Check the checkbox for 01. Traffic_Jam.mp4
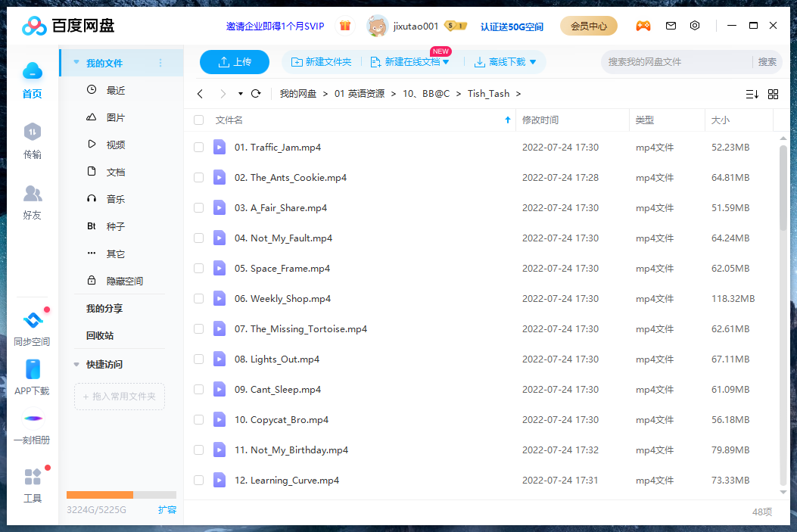797x532 pixels. [x=198, y=147]
